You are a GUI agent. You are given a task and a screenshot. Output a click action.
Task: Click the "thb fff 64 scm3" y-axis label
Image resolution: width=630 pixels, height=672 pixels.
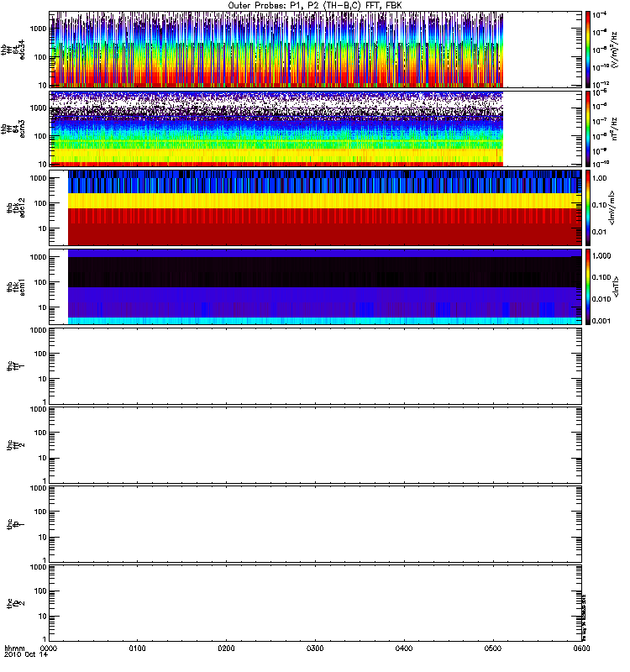(x=13, y=129)
